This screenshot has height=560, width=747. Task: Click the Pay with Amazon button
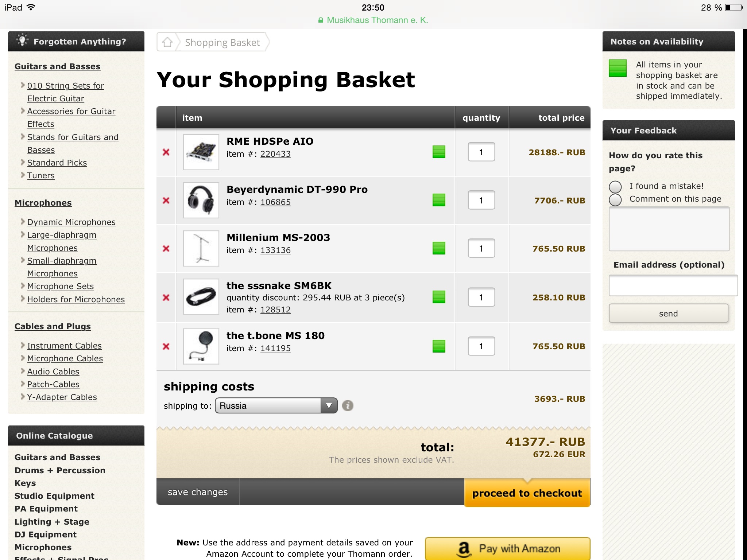coord(507,548)
